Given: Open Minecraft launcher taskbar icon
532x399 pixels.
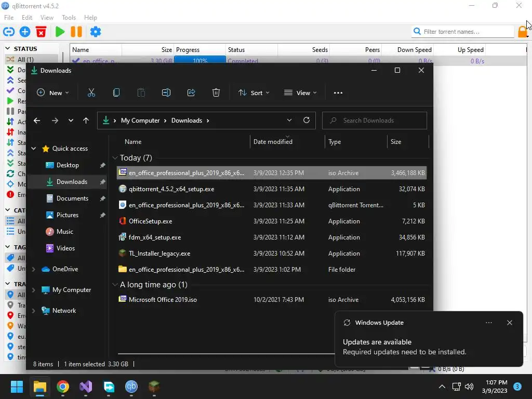Looking at the screenshot, I should (x=154, y=387).
